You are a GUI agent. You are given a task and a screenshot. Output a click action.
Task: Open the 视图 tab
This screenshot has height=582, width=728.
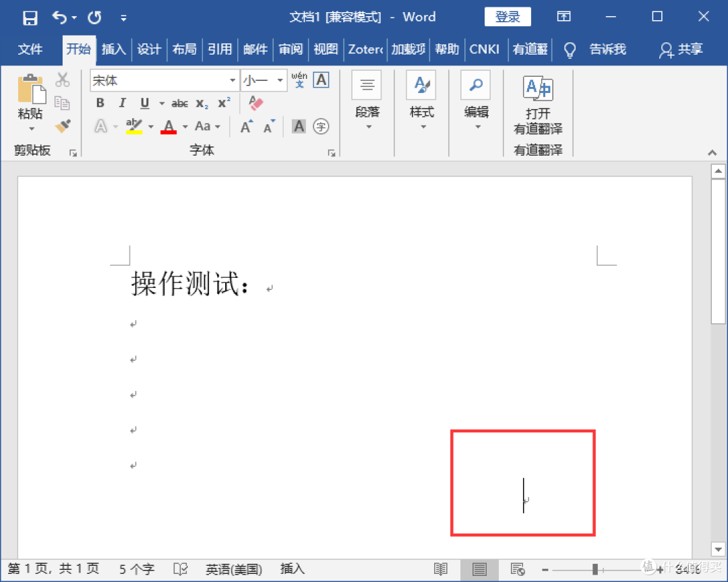click(326, 49)
